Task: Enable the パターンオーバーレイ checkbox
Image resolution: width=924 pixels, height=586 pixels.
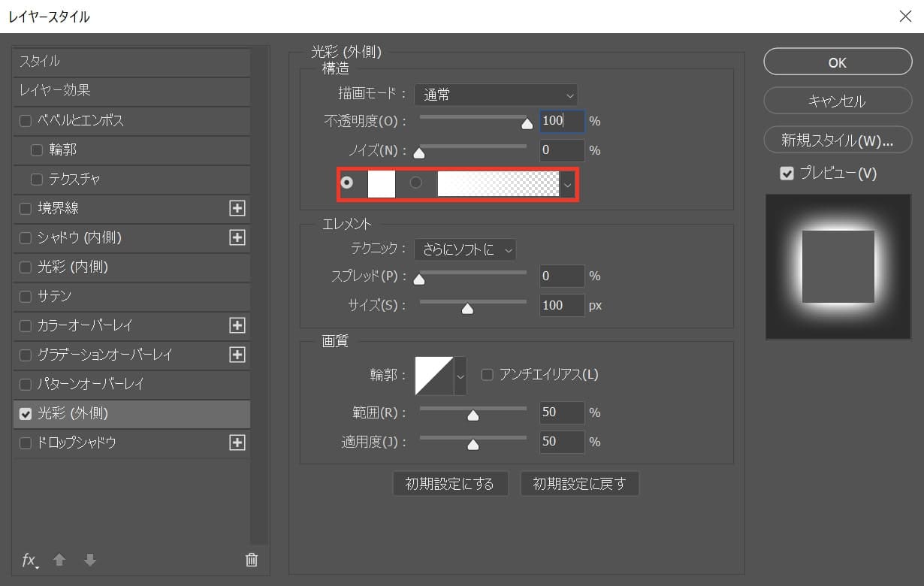Action: [x=26, y=384]
